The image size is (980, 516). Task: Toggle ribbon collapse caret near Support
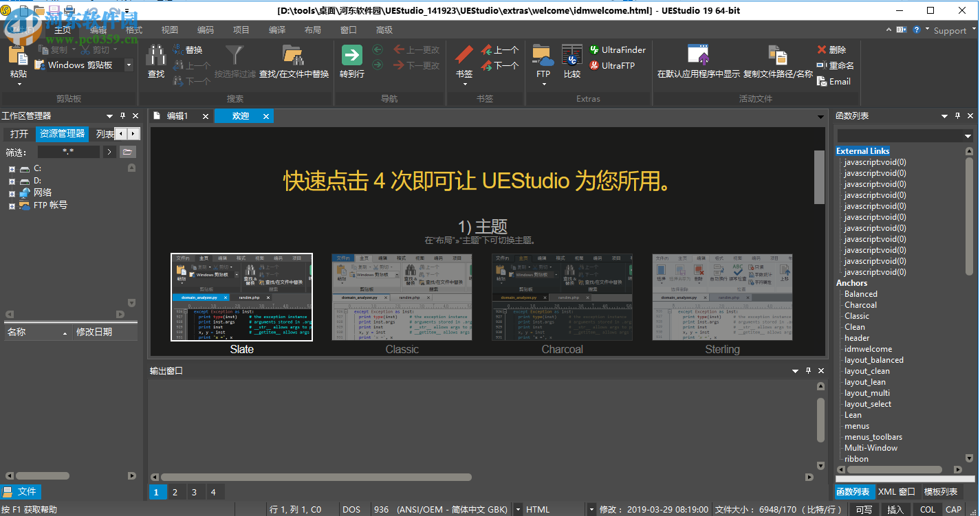pos(890,30)
